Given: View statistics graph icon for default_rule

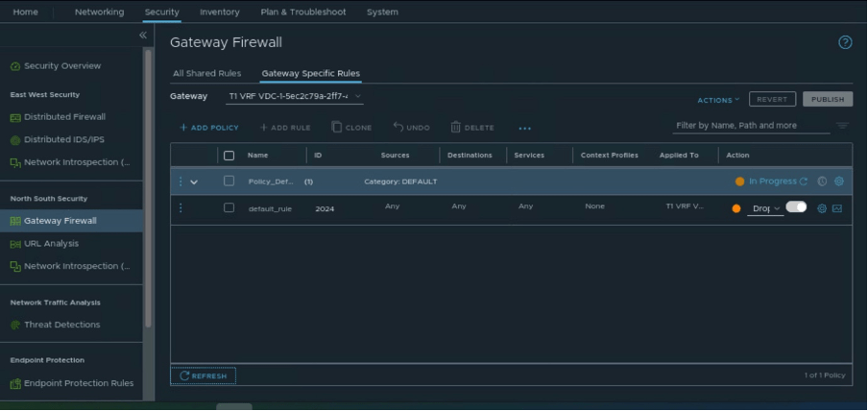Looking at the screenshot, I should (837, 208).
